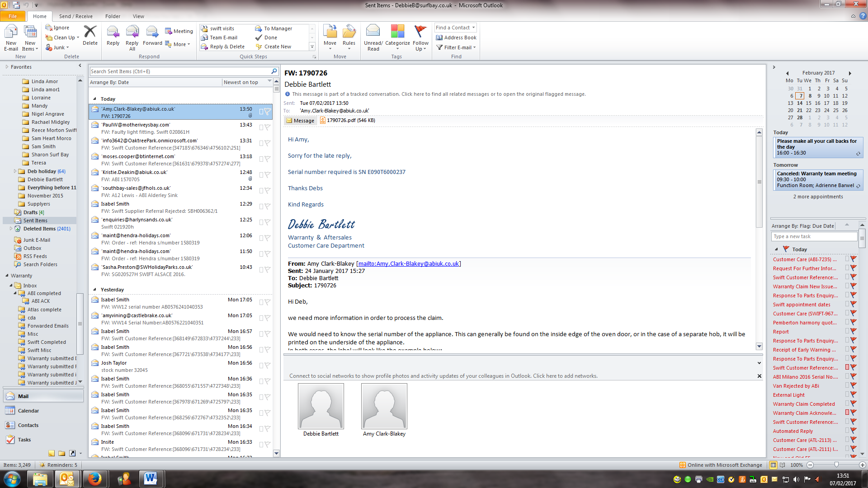Click the Forward email icon
Image resolution: width=868 pixels, height=488 pixels.
coord(152,33)
